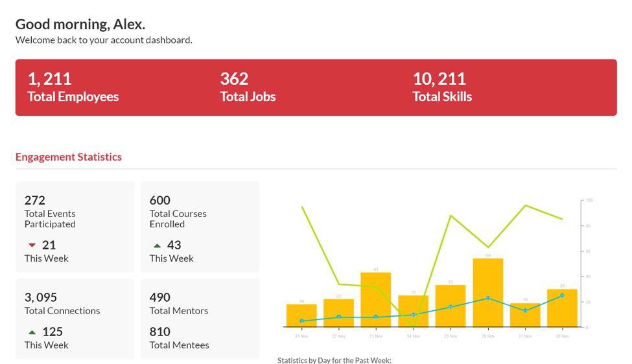Open the Total Employees statistic

click(73, 87)
